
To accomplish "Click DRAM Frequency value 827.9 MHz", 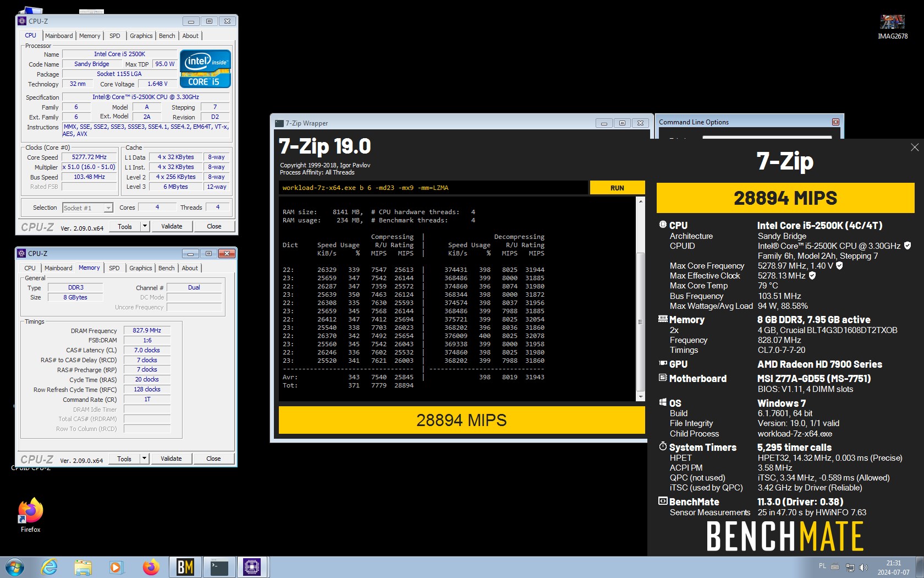I will (x=147, y=330).
